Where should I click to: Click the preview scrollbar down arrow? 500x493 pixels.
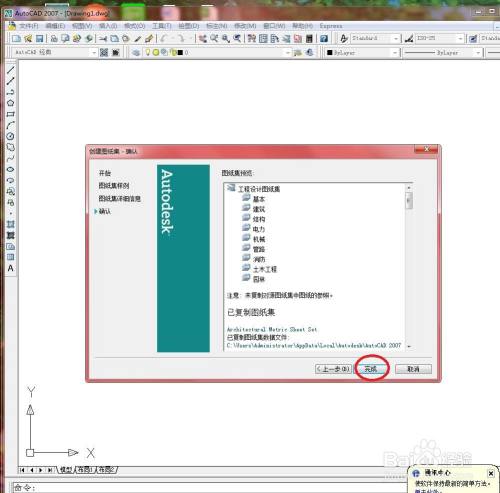(409, 347)
